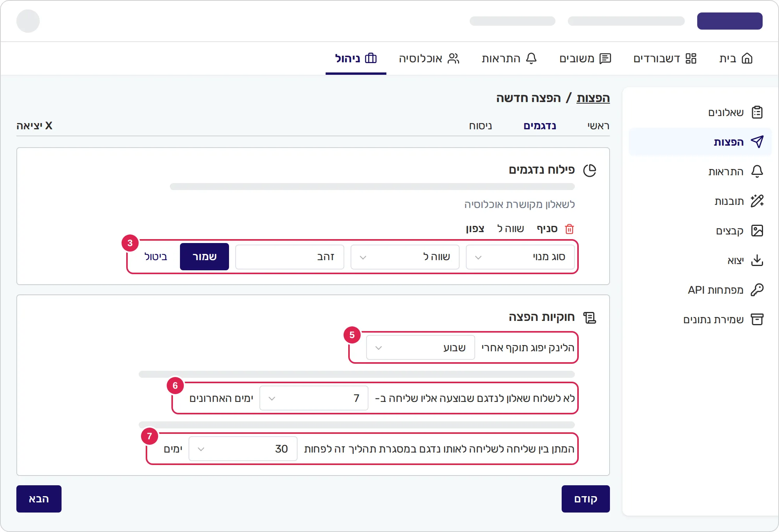Click the archive icon for שמירת נתונים
This screenshot has height=532, width=779.
tap(757, 319)
